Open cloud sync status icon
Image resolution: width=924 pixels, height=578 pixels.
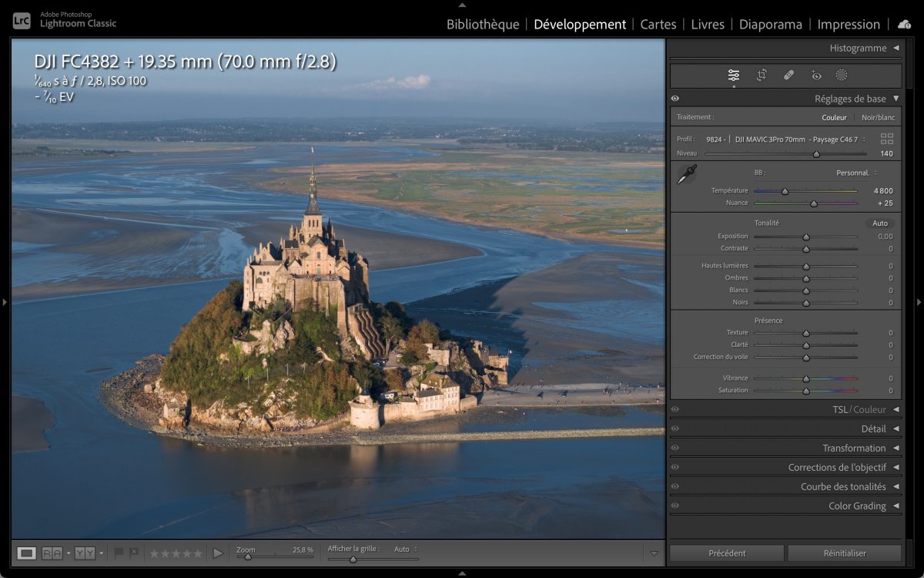[x=904, y=25]
